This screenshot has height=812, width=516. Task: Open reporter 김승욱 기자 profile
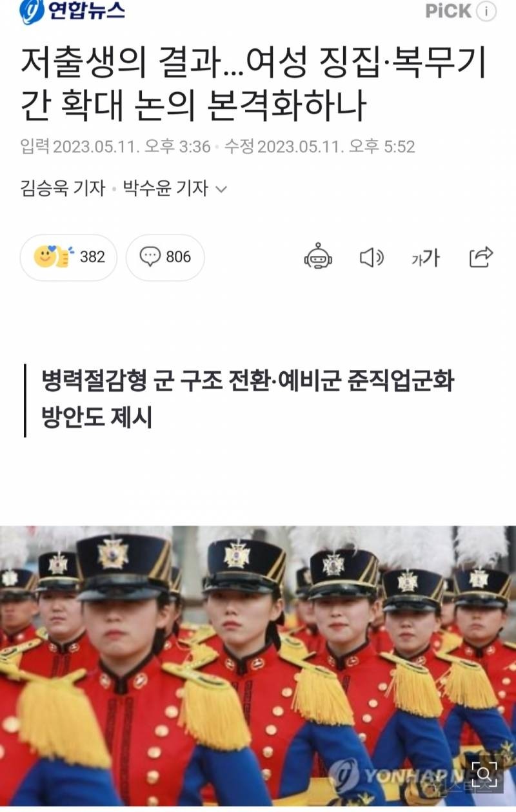click(63, 188)
